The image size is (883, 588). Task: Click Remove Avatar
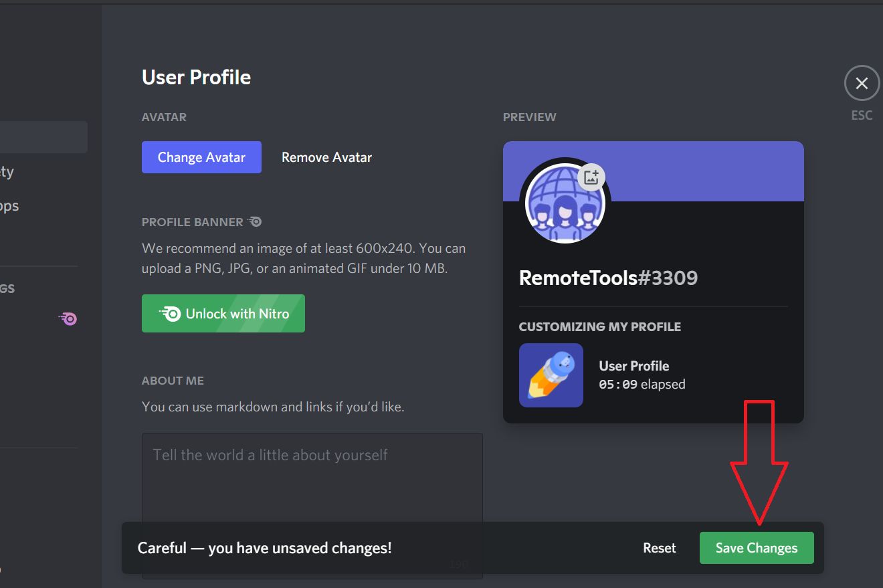point(326,157)
